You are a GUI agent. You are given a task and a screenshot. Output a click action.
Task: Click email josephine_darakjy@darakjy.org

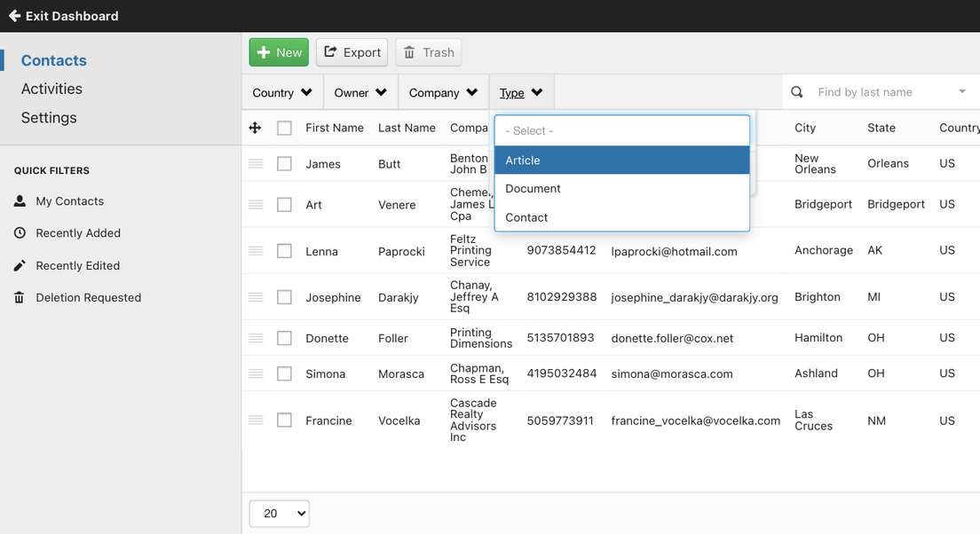pyautogui.click(x=694, y=297)
